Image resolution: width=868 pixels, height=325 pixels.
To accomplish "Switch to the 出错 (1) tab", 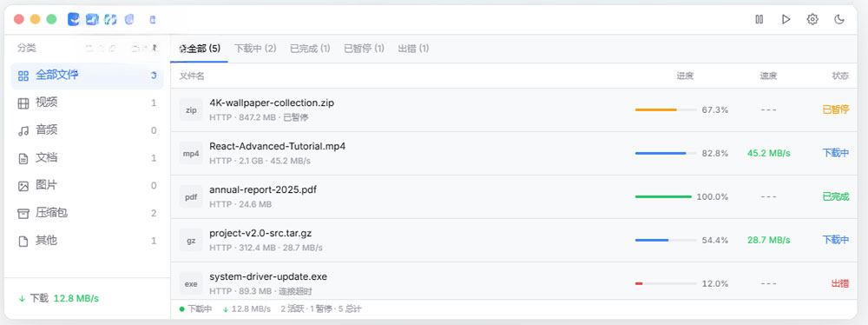I will tap(413, 49).
